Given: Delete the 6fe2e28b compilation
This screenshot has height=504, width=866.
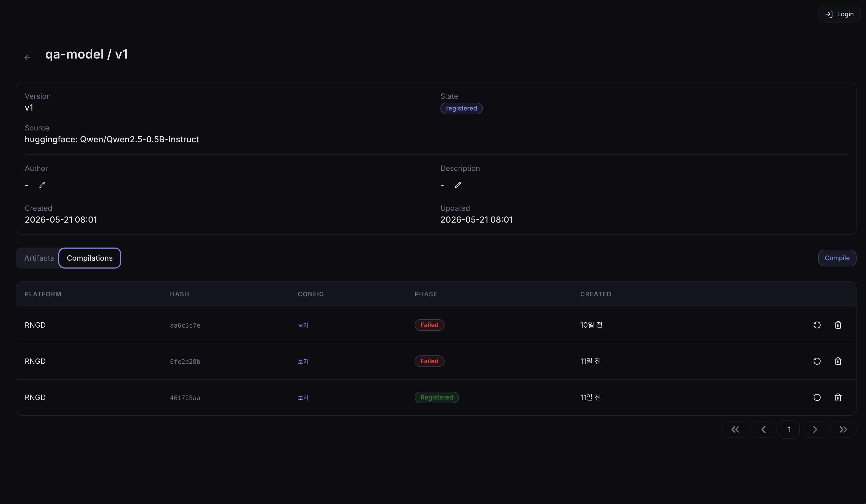Looking at the screenshot, I should click(x=838, y=361).
